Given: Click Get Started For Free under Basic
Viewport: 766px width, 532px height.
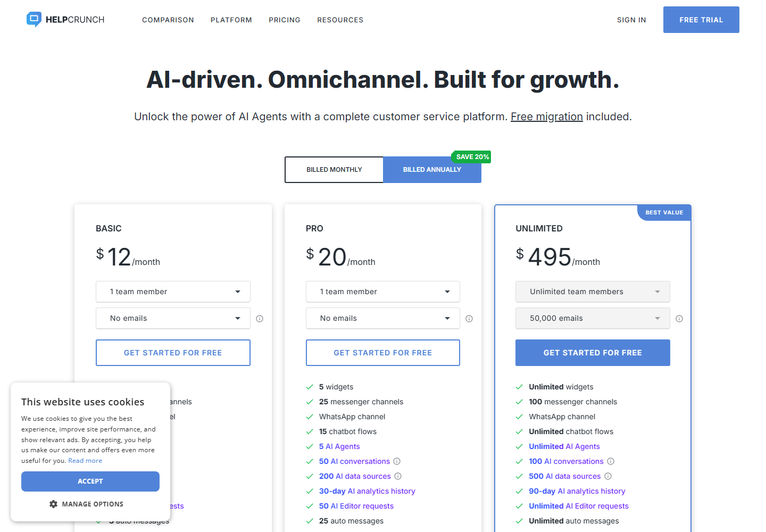Looking at the screenshot, I should pyautogui.click(x=173, y=353).
